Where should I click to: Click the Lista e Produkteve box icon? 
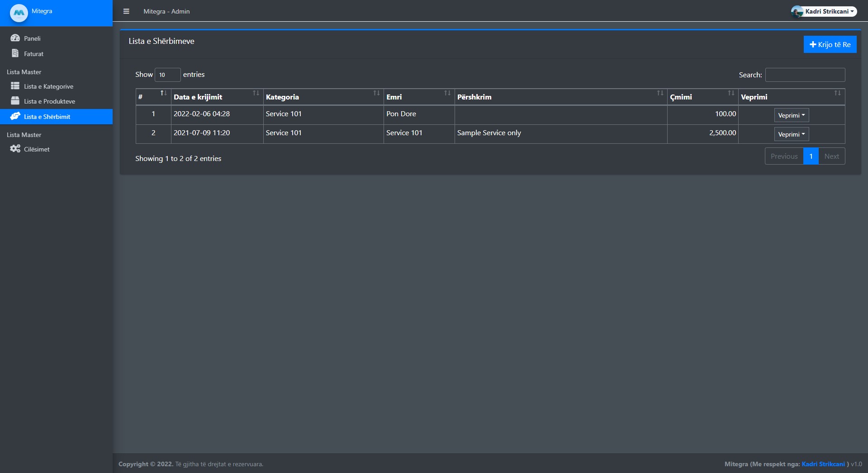(15, 101)
